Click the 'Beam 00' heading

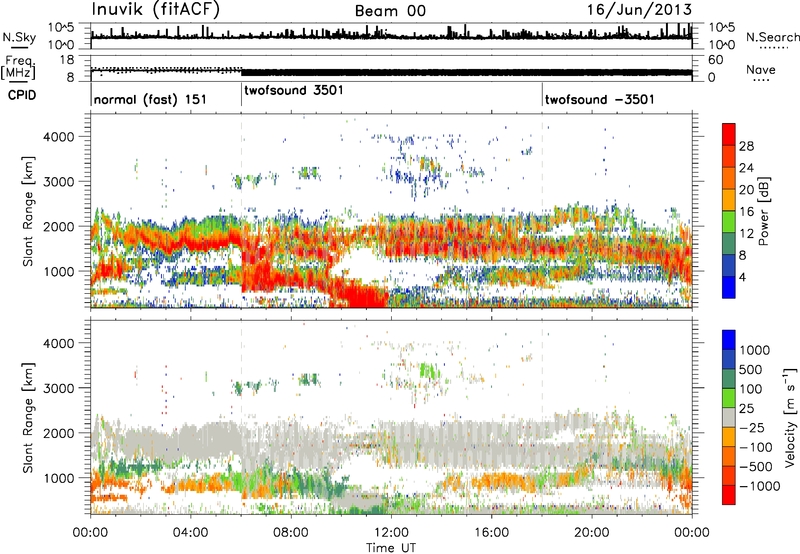click(390, 11)
